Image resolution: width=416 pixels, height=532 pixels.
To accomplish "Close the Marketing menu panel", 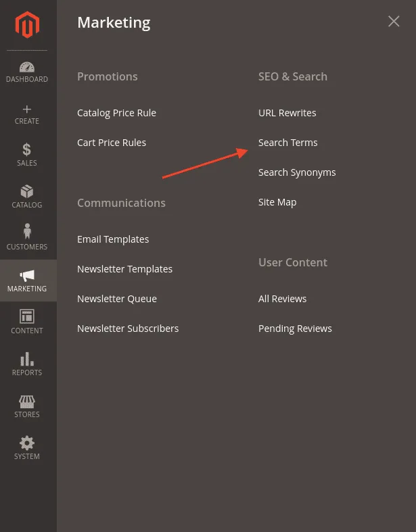I will pyautogui.click(x=394, y=22).
